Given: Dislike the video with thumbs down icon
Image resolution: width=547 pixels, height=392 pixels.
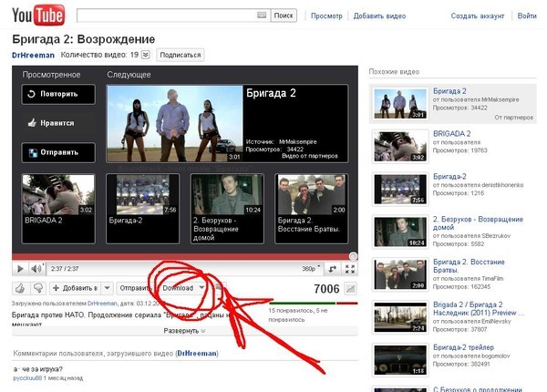Looking at the screenshot, I should (38, 288).
